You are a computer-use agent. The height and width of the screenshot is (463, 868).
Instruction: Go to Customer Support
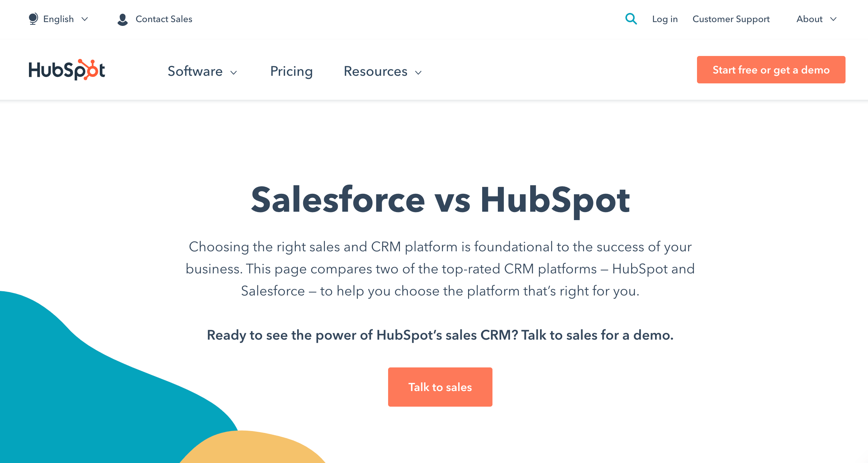click(x=731, y=19)
